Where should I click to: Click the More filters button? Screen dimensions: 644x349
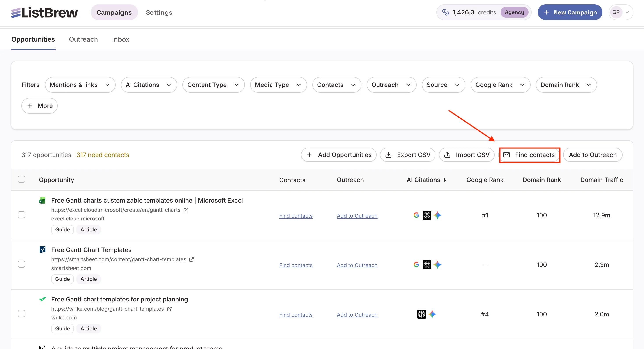pyautogui.click(x=39, y=106)
